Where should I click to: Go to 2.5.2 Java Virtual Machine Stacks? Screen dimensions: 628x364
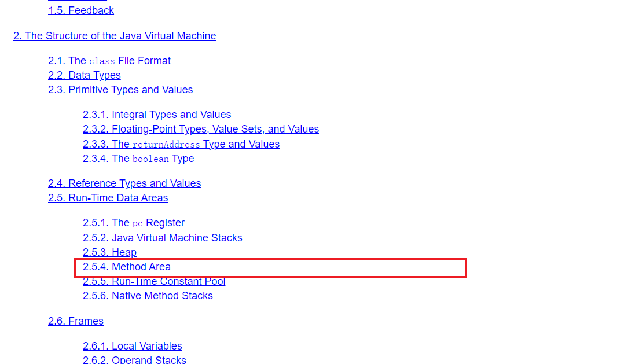pos(163,238)
